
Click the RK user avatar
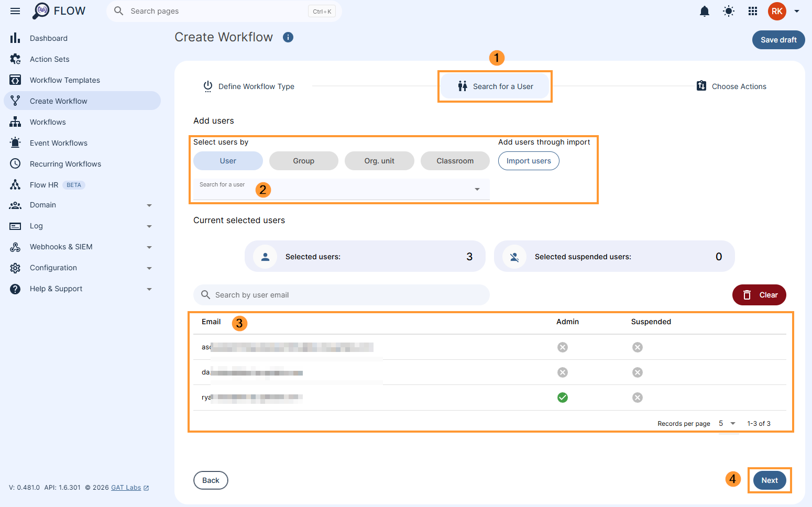point(777,11)
